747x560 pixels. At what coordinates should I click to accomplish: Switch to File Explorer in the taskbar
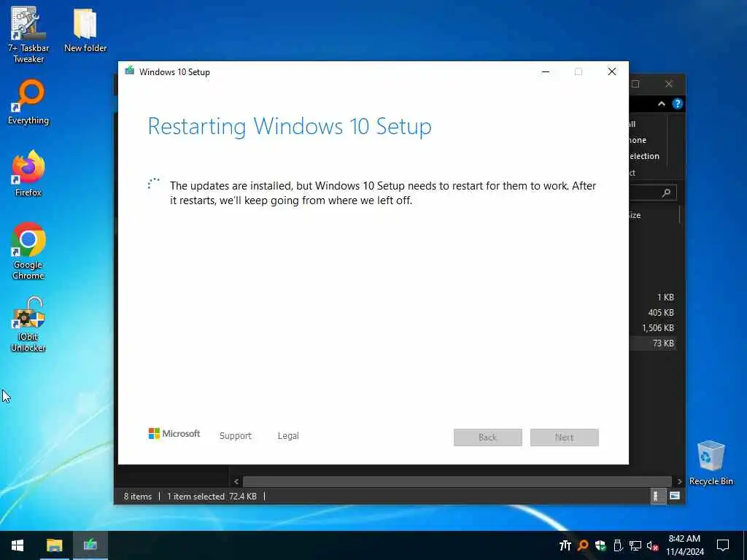pos(54,545)
